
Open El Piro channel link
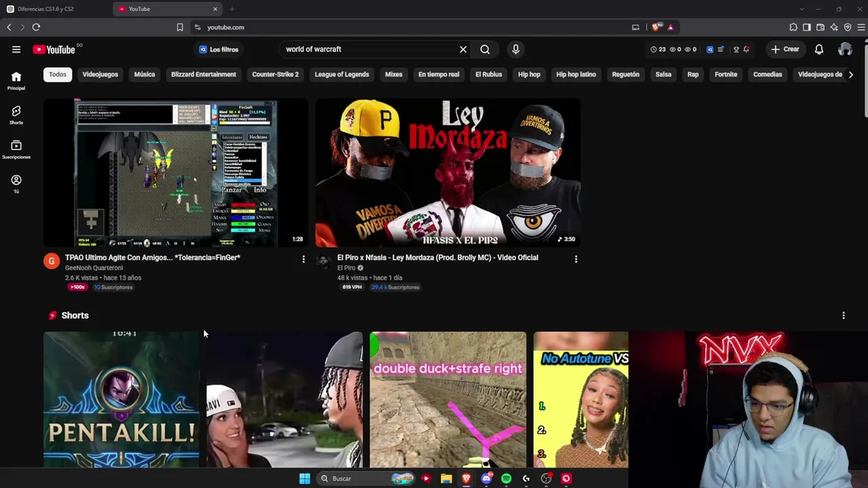(x=346, y=268)
